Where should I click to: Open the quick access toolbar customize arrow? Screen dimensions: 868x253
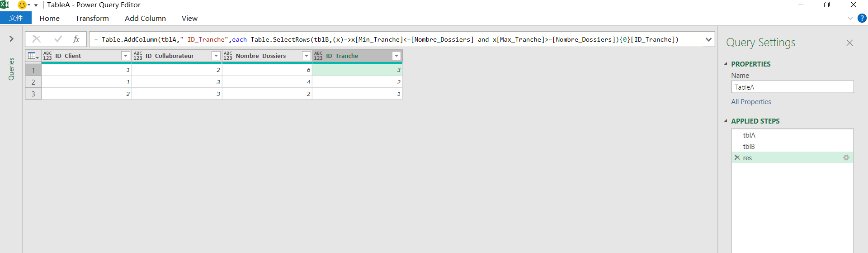point(36,5)
